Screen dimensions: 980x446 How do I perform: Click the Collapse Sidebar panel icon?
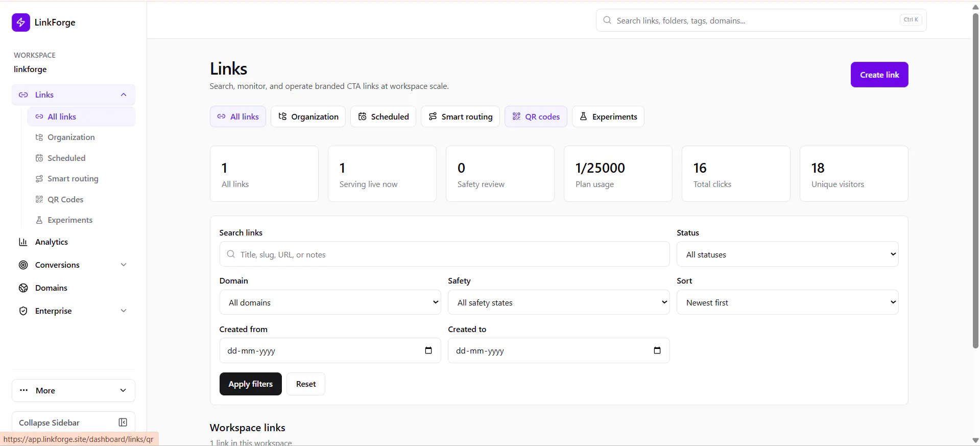(123, 422)
